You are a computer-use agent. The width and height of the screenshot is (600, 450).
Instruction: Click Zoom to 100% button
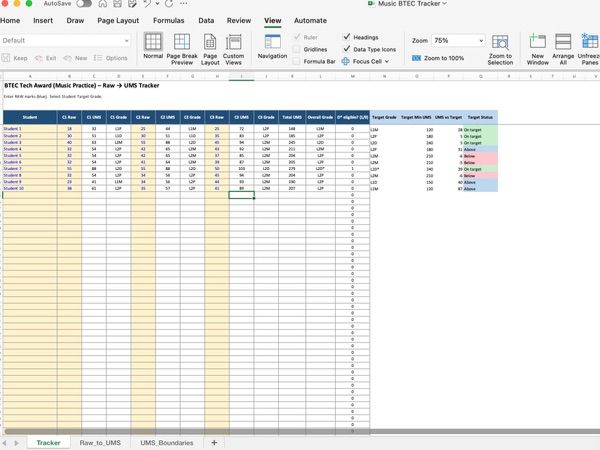[438, 58]
